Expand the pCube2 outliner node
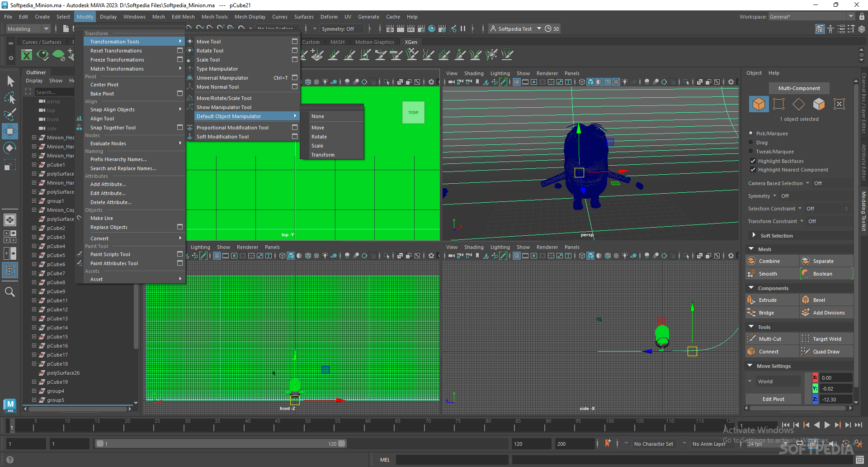Viewport: 868px width, 467px height. click(x=34, y=228)
